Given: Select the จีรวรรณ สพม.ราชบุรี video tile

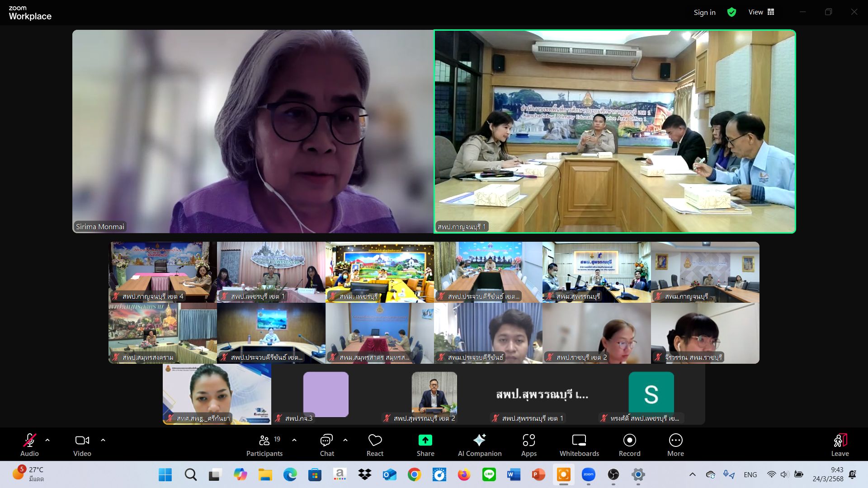Looking at the screenshot, I should [x=705, y=333].
